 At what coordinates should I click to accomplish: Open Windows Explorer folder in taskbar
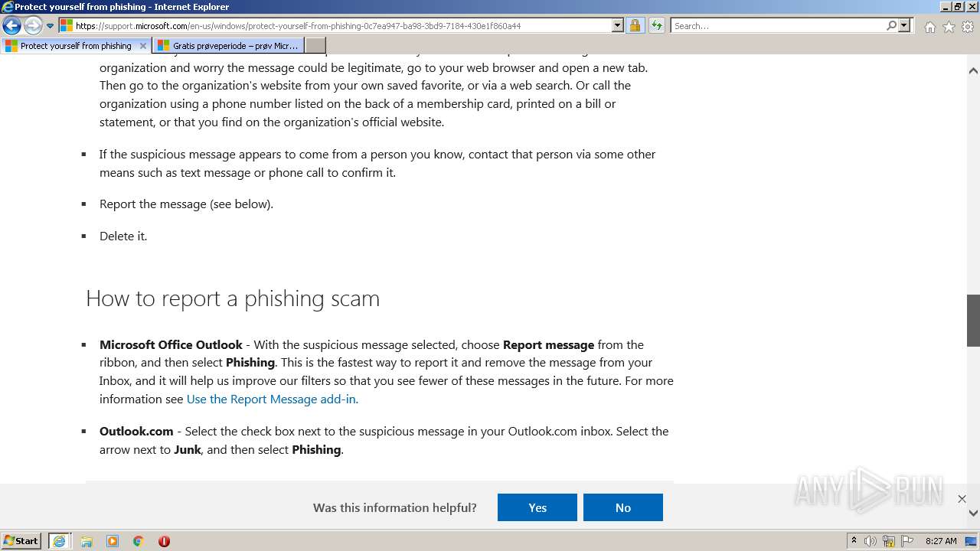click(x=87, y=541)
